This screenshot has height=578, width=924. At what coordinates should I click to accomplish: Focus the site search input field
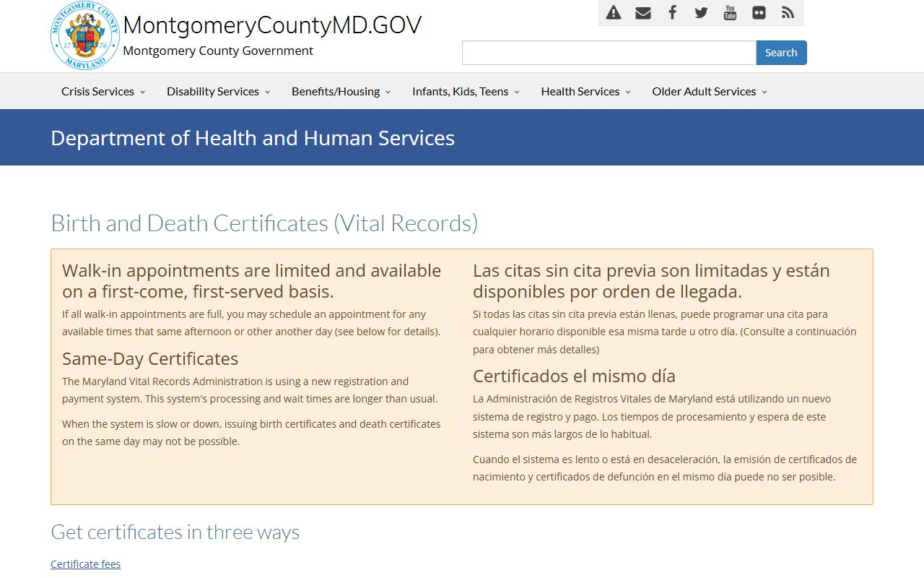pos(609,53)
